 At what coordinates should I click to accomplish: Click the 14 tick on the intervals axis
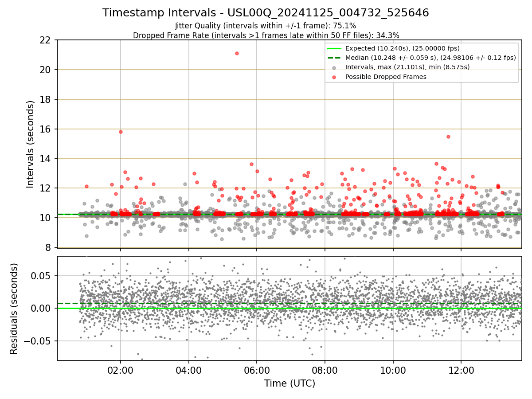tap(45, 159)
